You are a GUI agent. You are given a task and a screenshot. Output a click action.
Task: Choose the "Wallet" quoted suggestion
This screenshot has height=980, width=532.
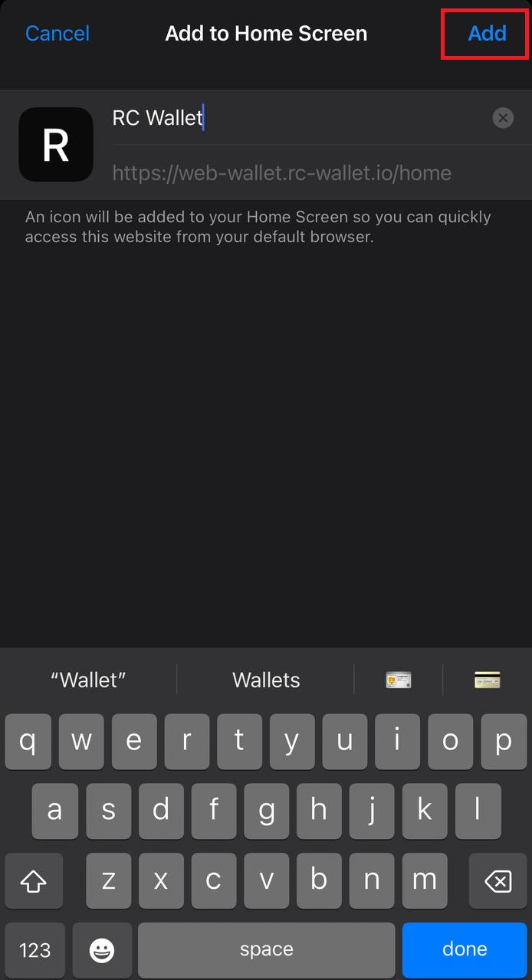point(88,680)
